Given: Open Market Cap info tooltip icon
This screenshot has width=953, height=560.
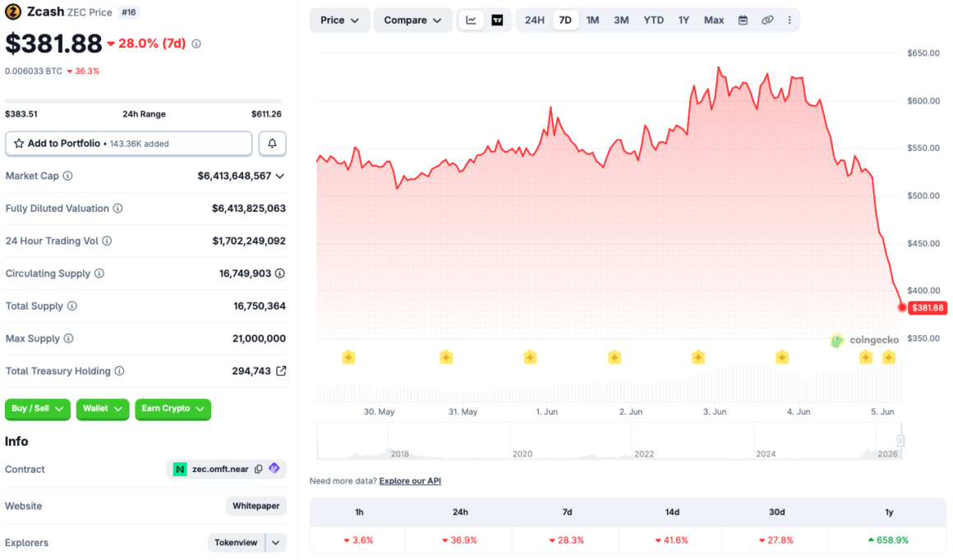Looking at the screenshot, I should coord(68,176).
